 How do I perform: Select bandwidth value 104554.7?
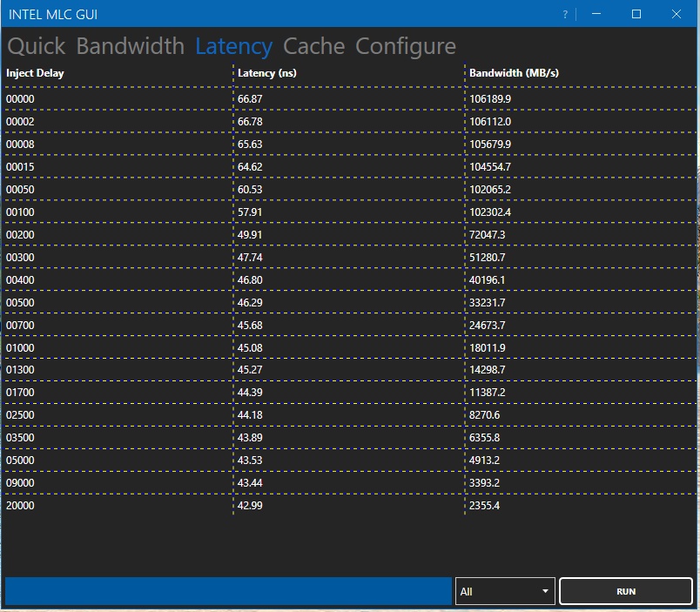(x=490, y=167)
